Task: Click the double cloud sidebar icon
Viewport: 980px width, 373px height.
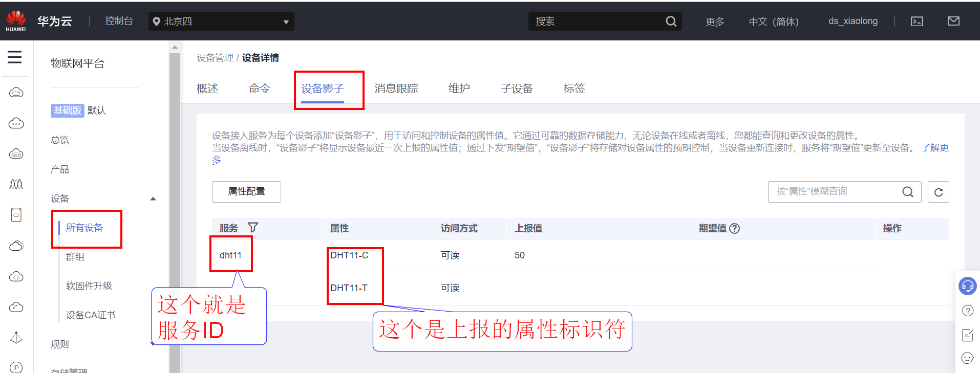Action: tap(16, 246)
